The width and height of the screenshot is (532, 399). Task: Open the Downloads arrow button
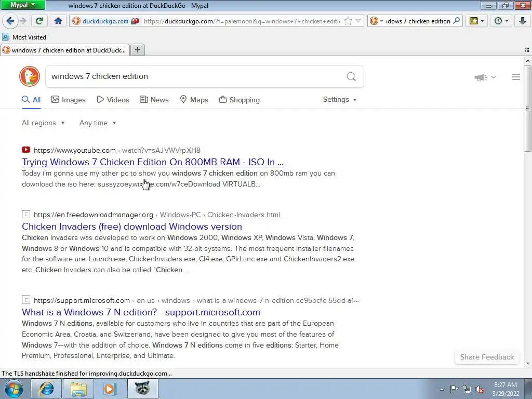[523, 21]
